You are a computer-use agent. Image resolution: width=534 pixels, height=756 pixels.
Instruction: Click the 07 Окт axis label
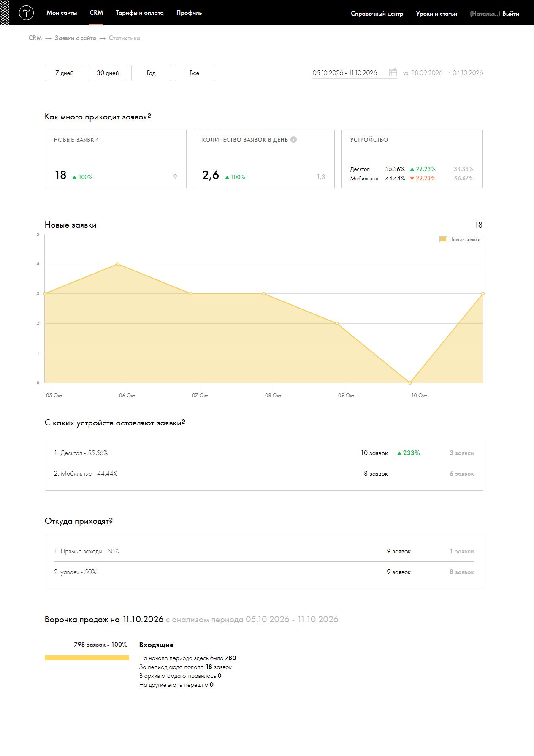(200, 396)
